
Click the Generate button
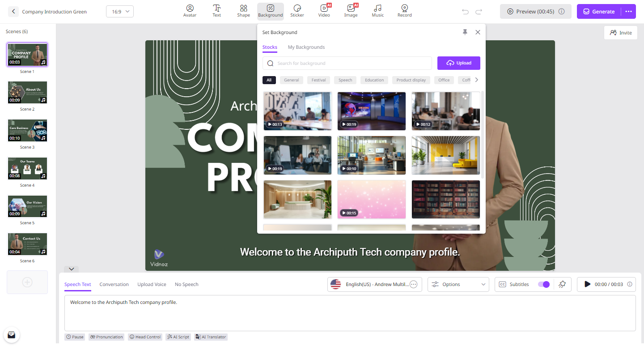click(x=599, y=12)
